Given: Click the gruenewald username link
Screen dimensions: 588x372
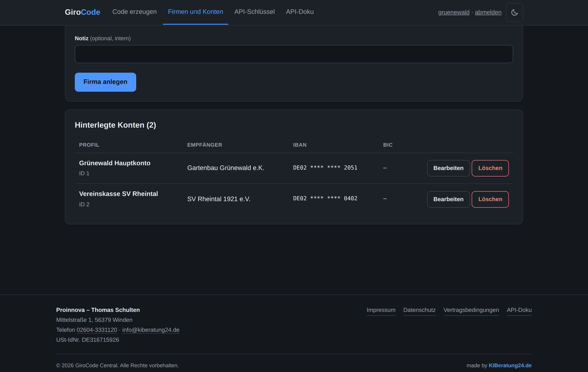Looking at the screenshot, I should (454, 12).
